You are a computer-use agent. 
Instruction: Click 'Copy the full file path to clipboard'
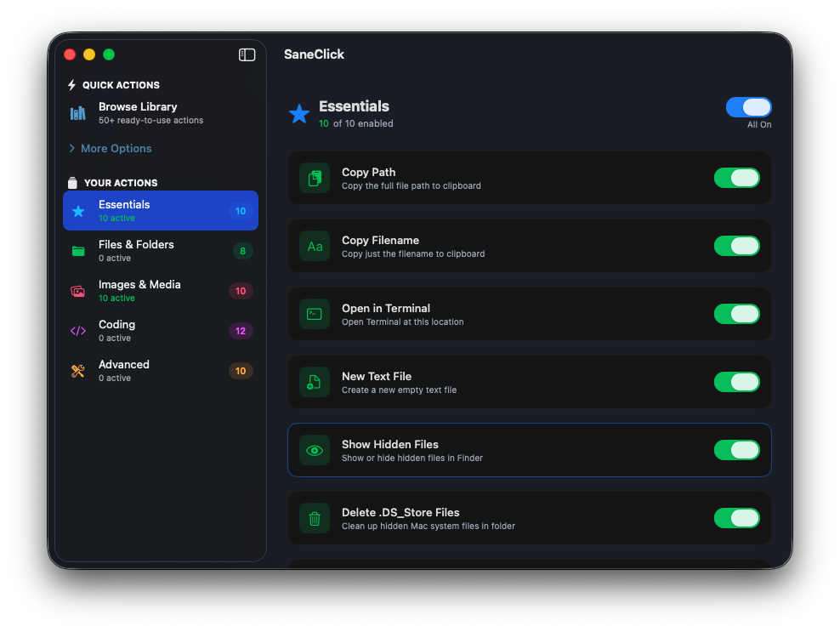pyautogui.click(x=411, y=186)
